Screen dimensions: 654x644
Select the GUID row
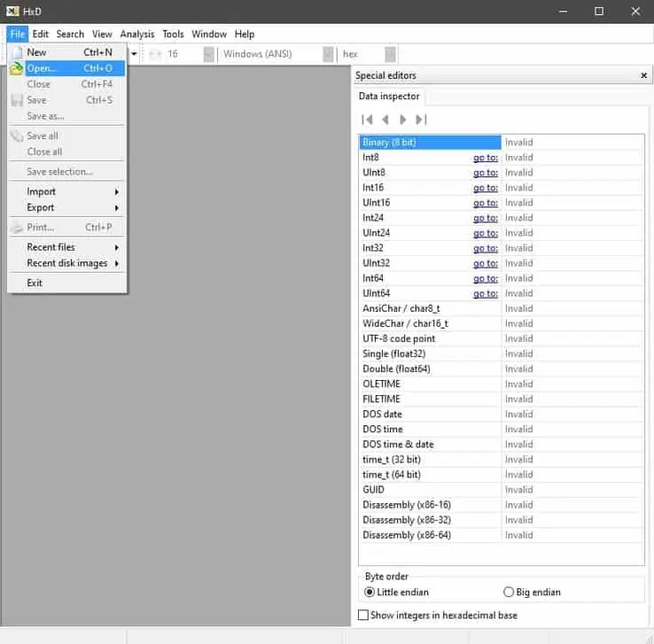[501, 490]
